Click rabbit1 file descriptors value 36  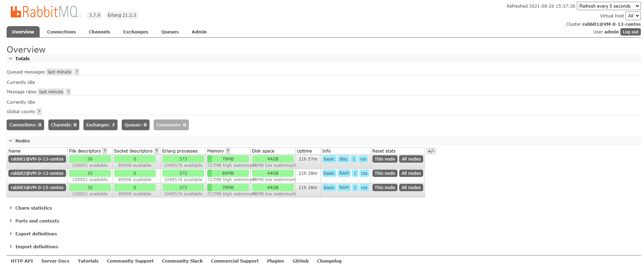tap(90, 159)
